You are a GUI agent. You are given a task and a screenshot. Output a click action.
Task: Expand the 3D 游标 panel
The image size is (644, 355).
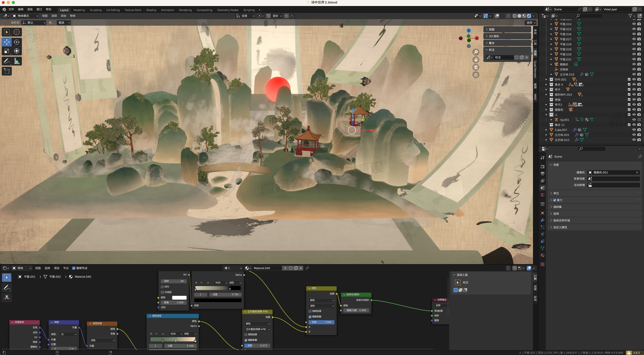click(507, 36)
